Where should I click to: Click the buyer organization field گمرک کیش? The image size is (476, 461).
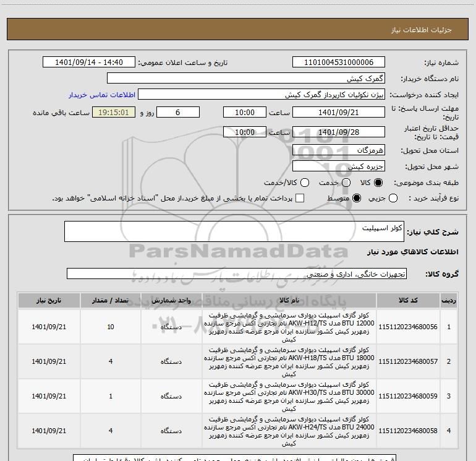pos(246,79)
